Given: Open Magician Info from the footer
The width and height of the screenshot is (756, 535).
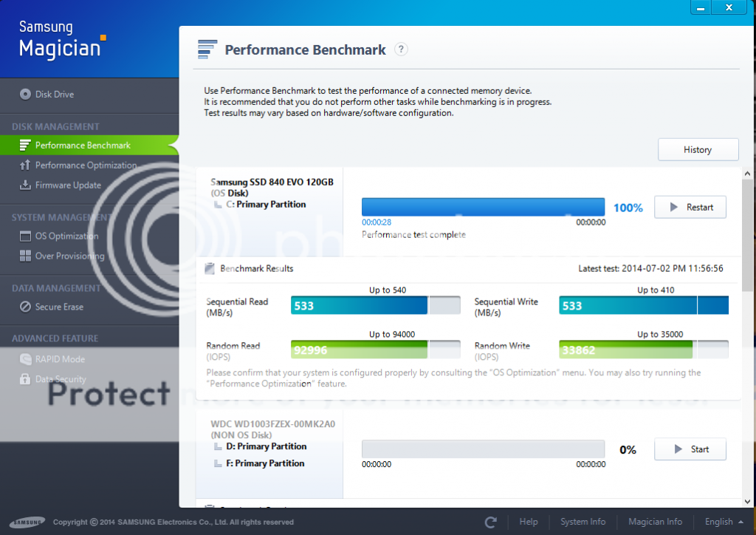Looking at the screenshot, I should click(x=654, y=522).
